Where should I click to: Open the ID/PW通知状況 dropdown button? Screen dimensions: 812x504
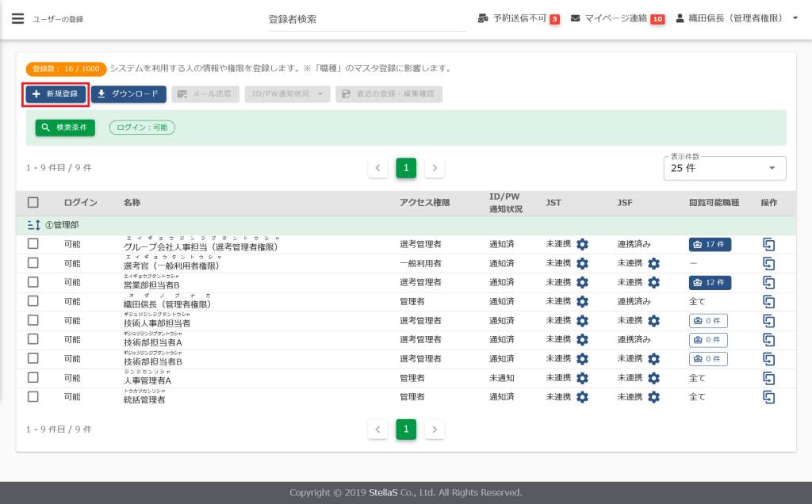[287, 94]
